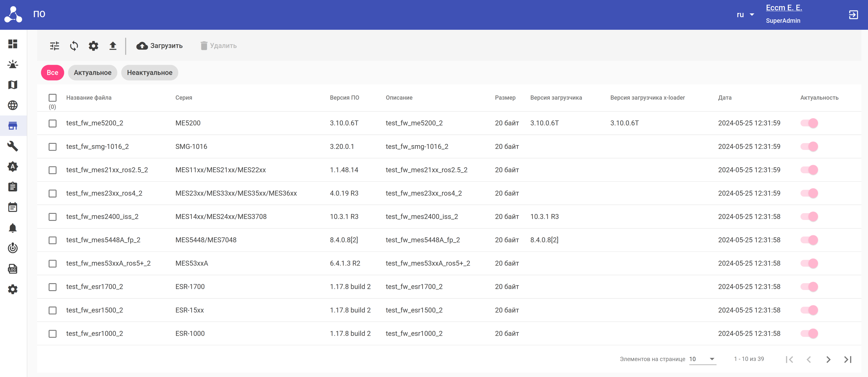Select the Актуальное filter tab
The width and height of the screenshot is (868, 377).
click(x=92, y=72)
